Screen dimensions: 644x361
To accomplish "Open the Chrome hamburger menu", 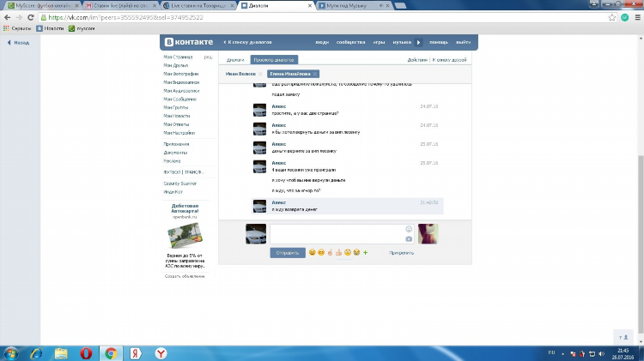I will click(x=637, y=17).
